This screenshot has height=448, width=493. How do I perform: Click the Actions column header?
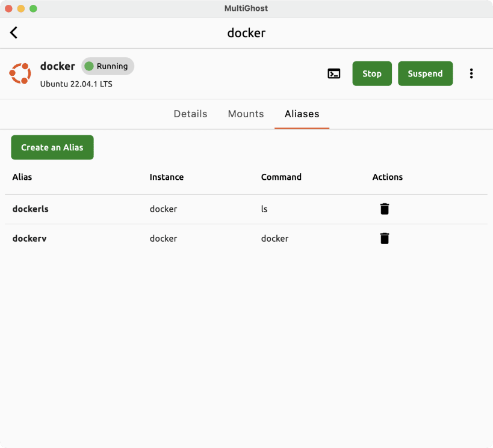click(x=388, y=177)
